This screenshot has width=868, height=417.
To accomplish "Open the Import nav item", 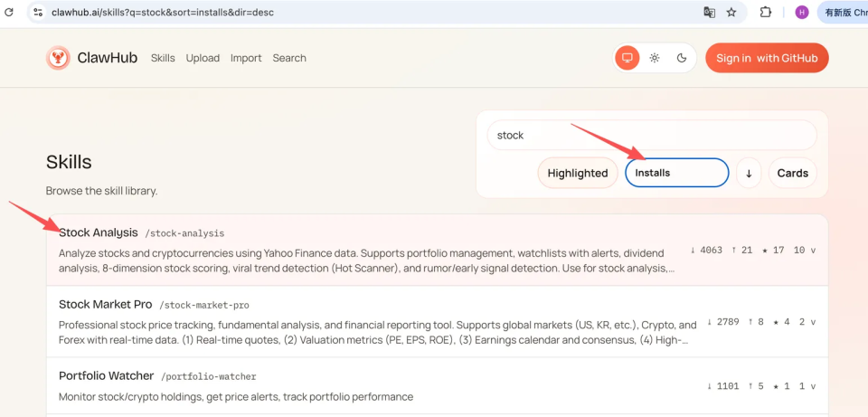I will [246, 58].
